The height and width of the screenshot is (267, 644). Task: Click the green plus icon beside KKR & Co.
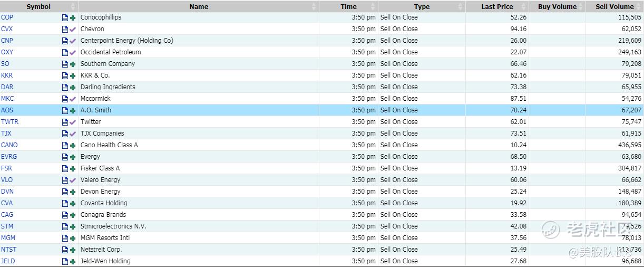point(73,76)
